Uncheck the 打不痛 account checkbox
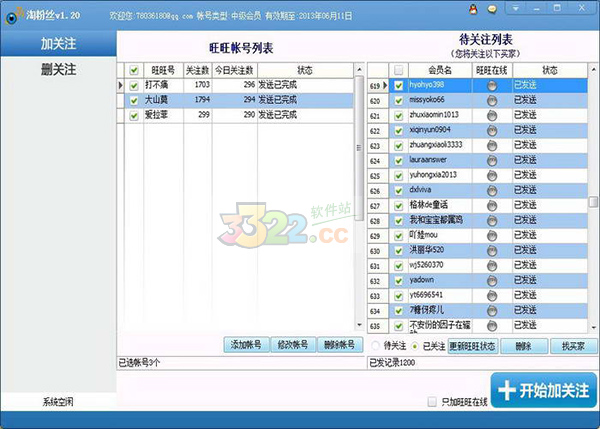 point(134,85)
